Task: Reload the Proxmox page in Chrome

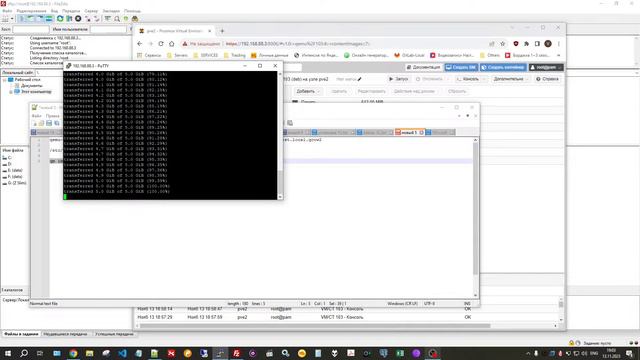Action: pos(161,44)
